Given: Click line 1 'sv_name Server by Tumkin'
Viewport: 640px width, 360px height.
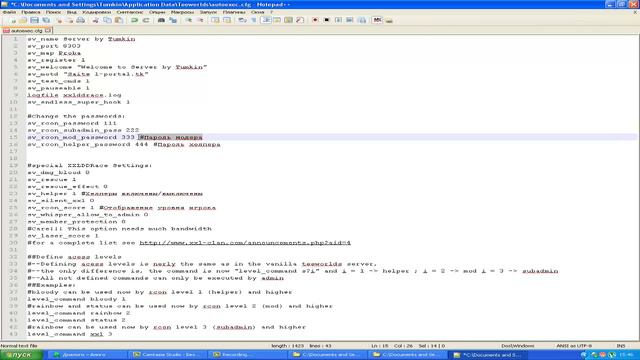Looking at the screenshot, I should click(81, 39).
